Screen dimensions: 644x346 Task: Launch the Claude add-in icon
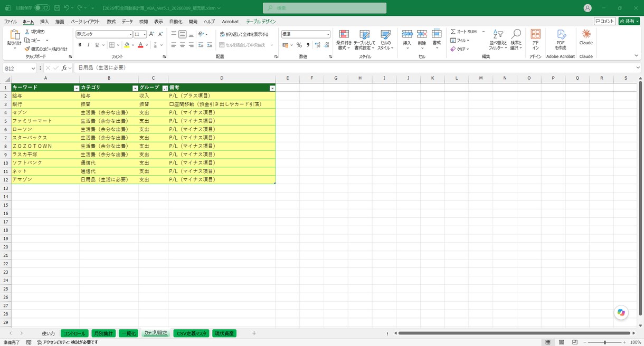[586, 34]
